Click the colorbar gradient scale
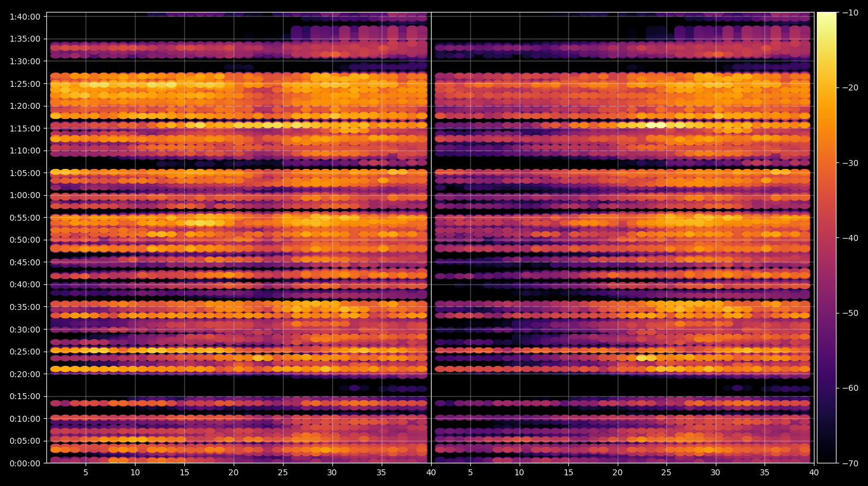This screenshot has height=486, width=868. 826,237
